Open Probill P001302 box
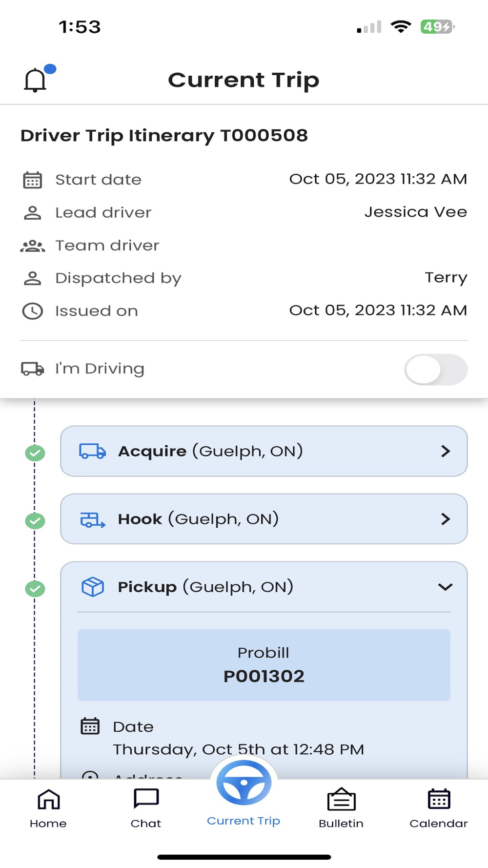The height and width of the screenshot is (868, 488). click(264, 665)
